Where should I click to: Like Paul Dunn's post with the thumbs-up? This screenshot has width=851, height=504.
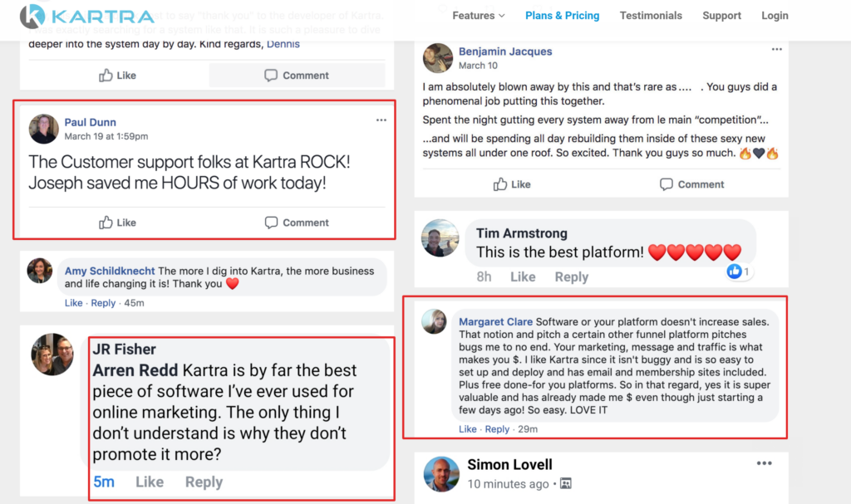[x=117, y=223]
